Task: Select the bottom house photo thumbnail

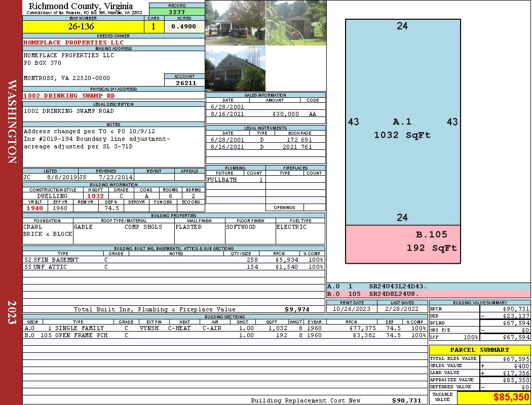Action: [235, 68]
